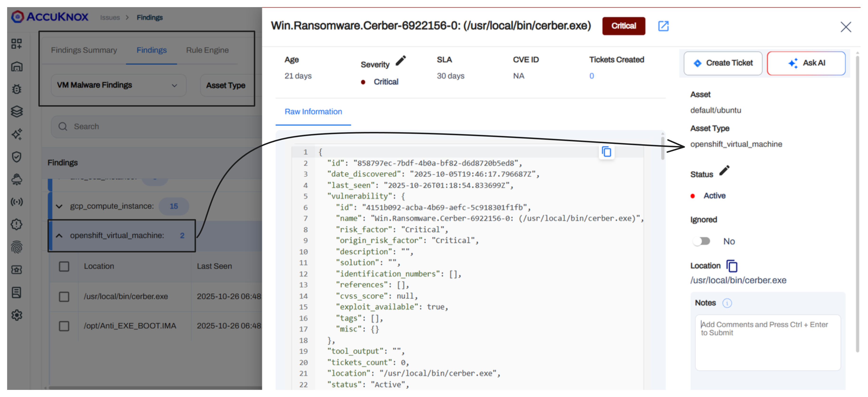Open the VM Malware Findings dropdown
The width and height of the screenshot is (868, 397).
pos(118,85)
